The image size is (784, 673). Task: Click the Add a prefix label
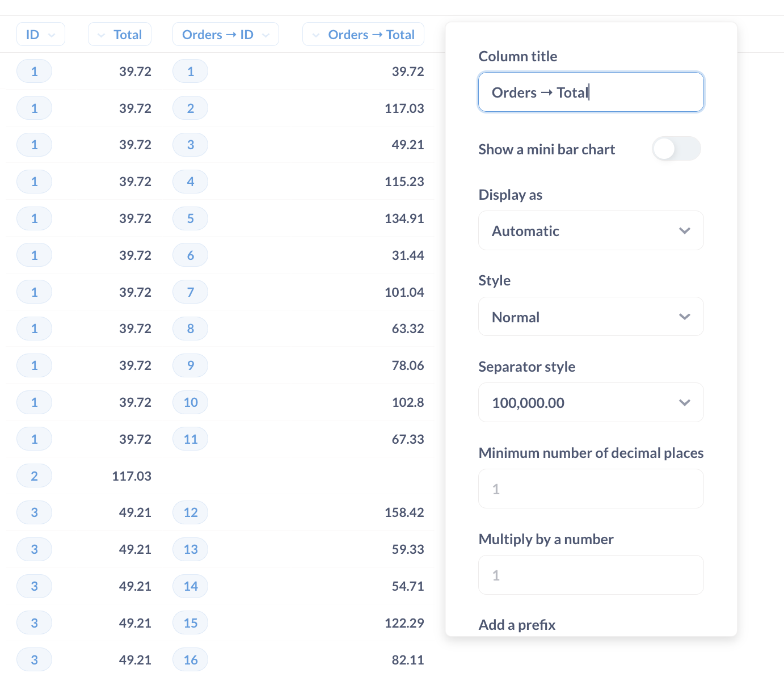point(516,624)
